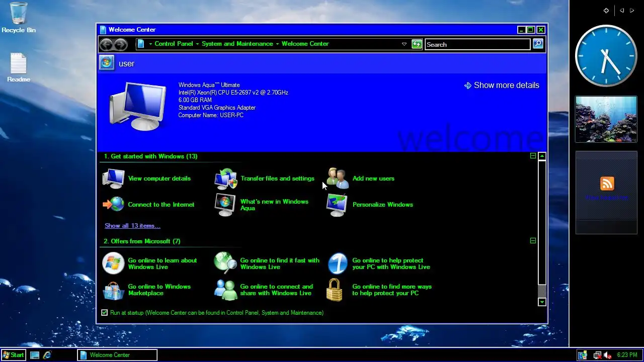Image resolution: width=644 pixels, height=362 pixels.
Task: Click the volume speaker tray icon
Action: [x=607, y=355]
